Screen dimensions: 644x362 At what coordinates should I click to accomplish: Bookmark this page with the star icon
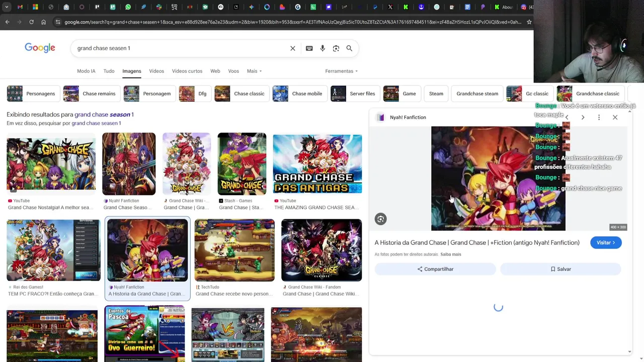click(529, 22)
